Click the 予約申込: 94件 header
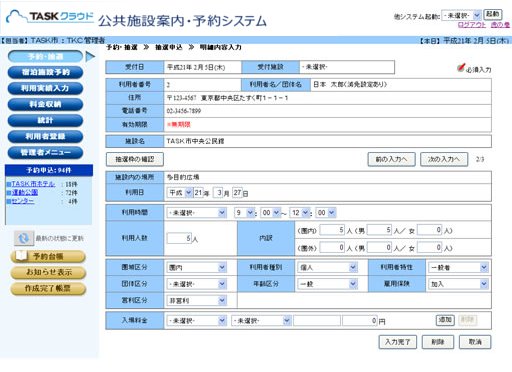Viewport: 512px width, 372px height. [49, 170]
